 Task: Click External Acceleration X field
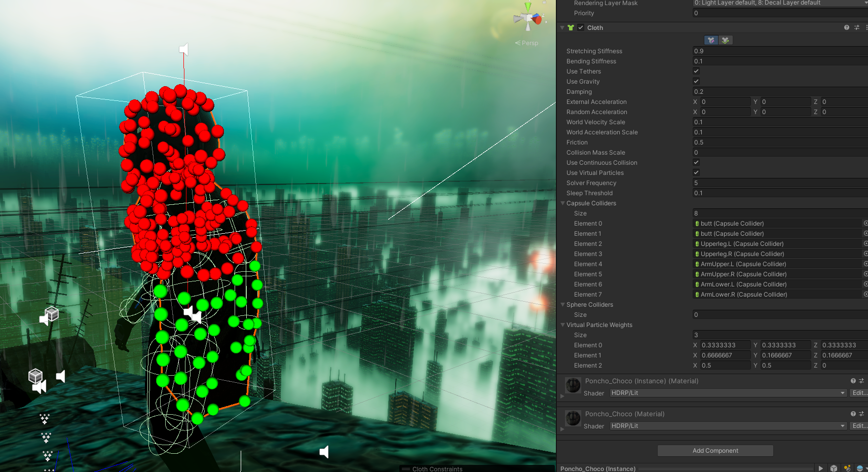[x=725, y=101]
